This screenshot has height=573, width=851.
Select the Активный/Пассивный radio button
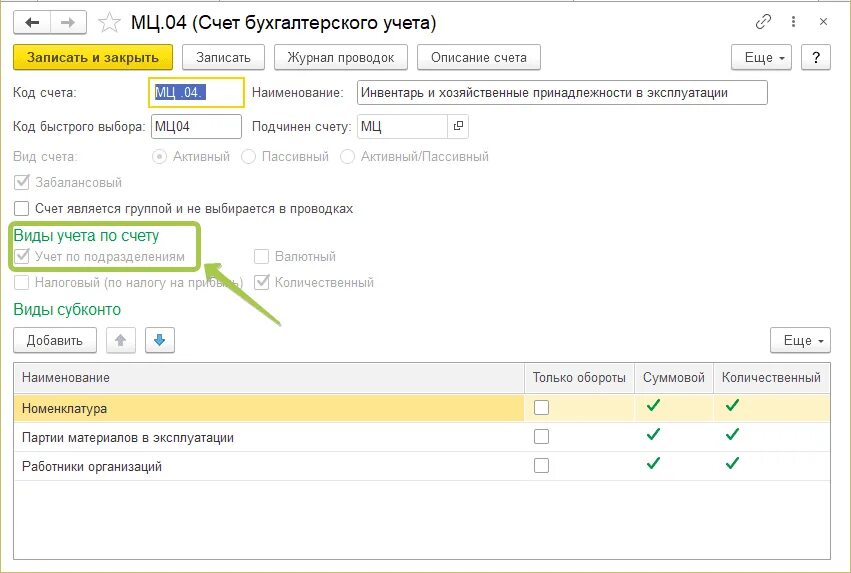point(347,157)
